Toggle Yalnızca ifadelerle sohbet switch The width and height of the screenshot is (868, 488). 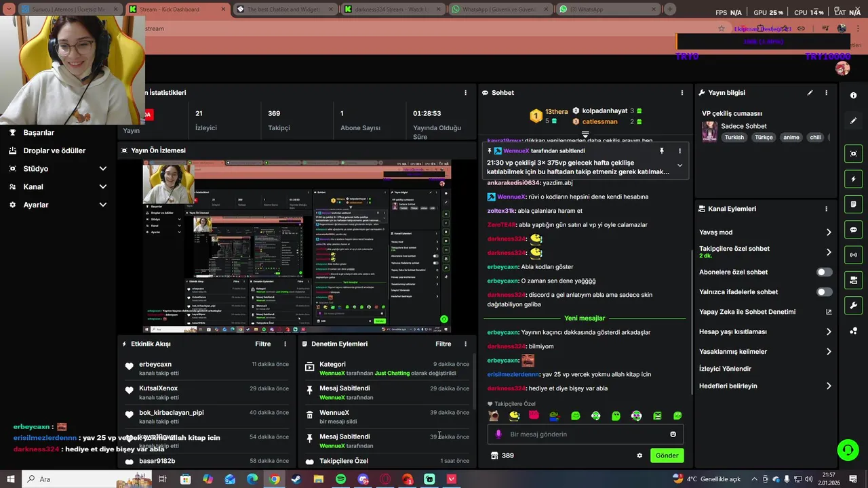coord(825,292)
